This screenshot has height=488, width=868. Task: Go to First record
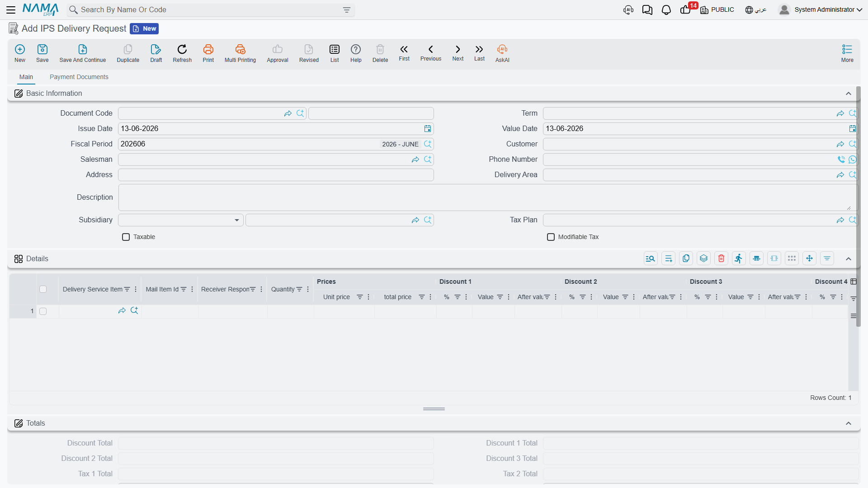404,52
